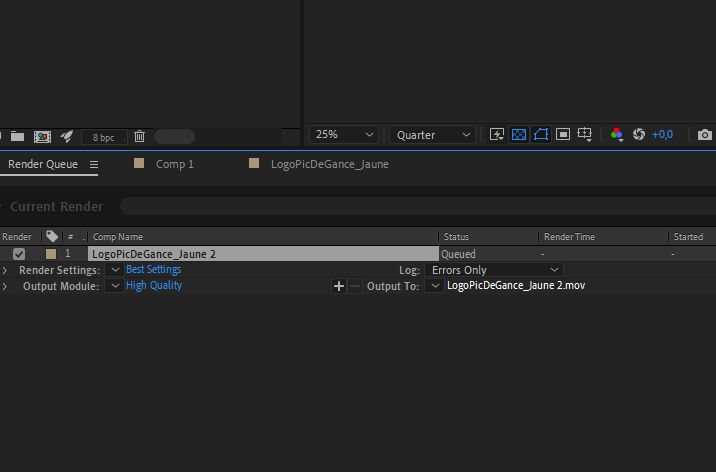Switch to the LogoPicDeGance_Jaune tab
716x472 pixels.
coord(329,164)
